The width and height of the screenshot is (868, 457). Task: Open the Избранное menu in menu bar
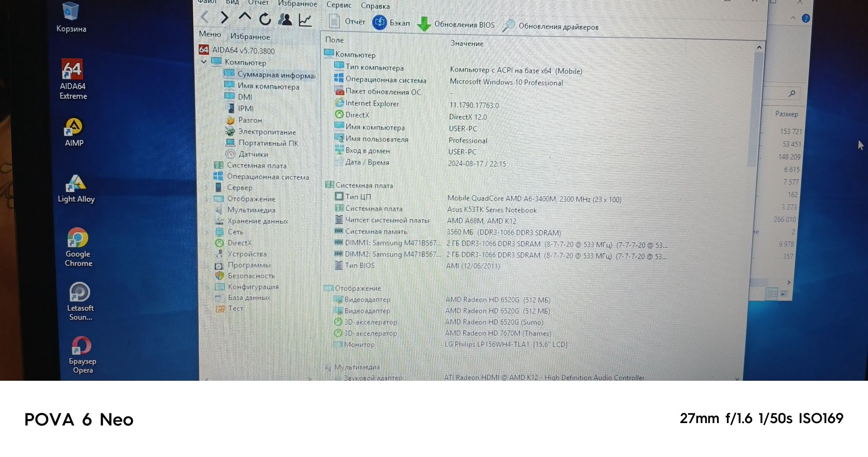coord(297,4)
